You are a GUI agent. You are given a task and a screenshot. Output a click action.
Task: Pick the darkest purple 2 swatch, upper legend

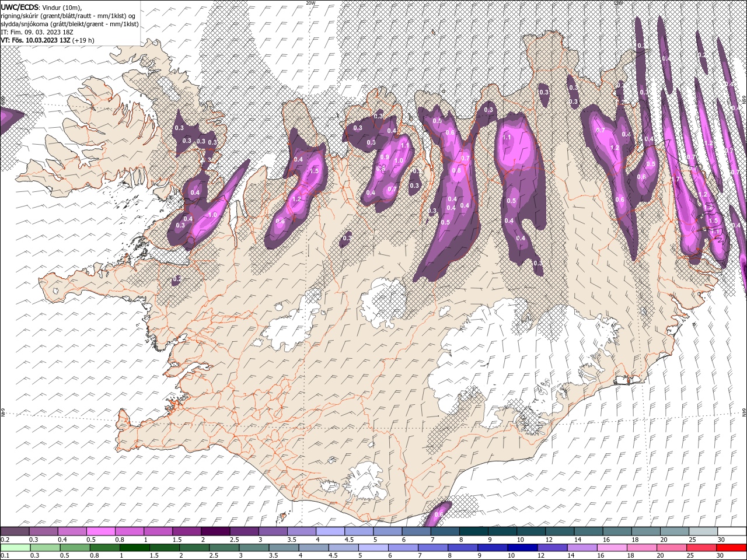215,531
